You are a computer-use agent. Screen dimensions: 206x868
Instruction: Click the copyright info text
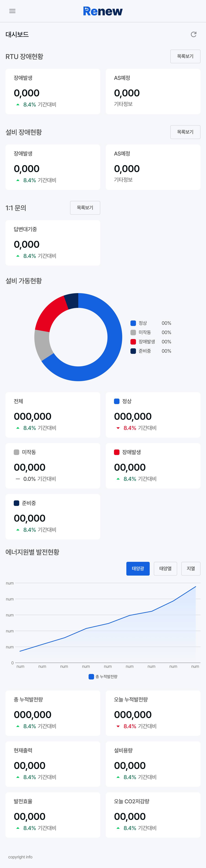click(20, 857)
